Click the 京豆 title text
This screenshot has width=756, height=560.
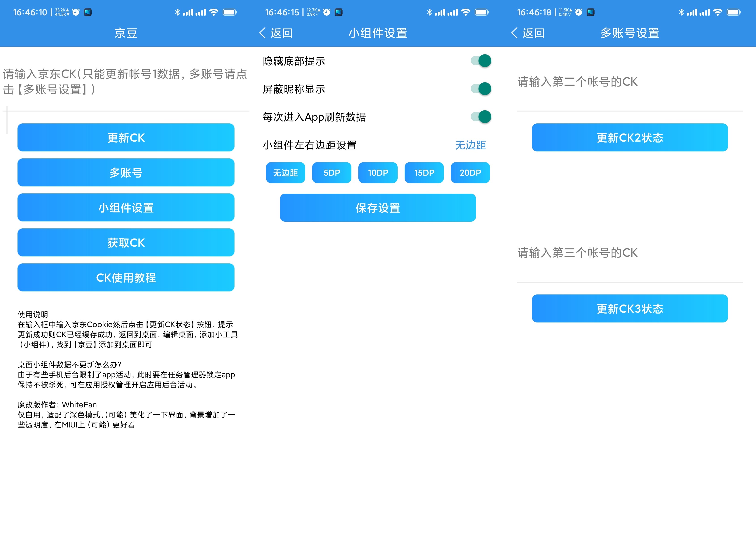pyautogui.click(x=126, y=33)
